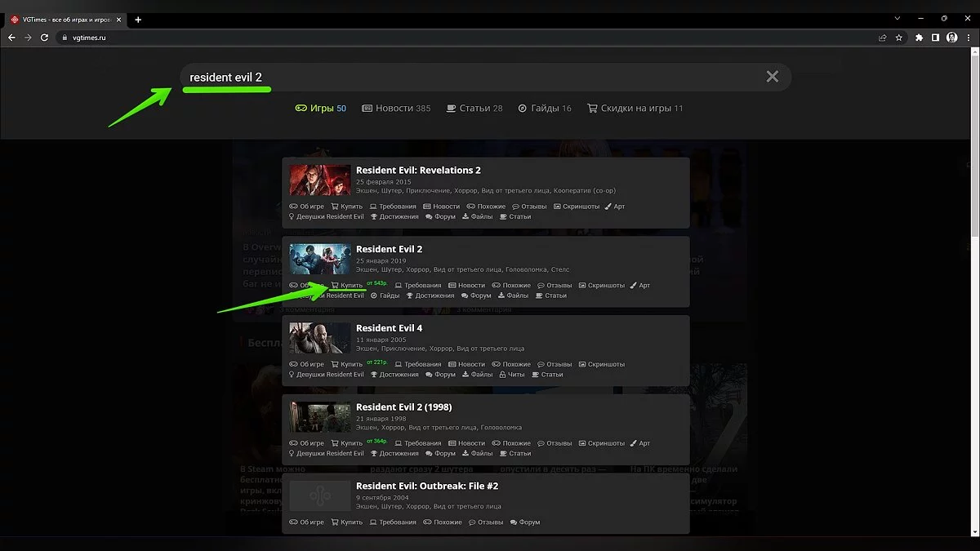Click the Купить cart link for Resident Evil 2
The height and width of the screenshot is (551, 980).
(347, 286)
